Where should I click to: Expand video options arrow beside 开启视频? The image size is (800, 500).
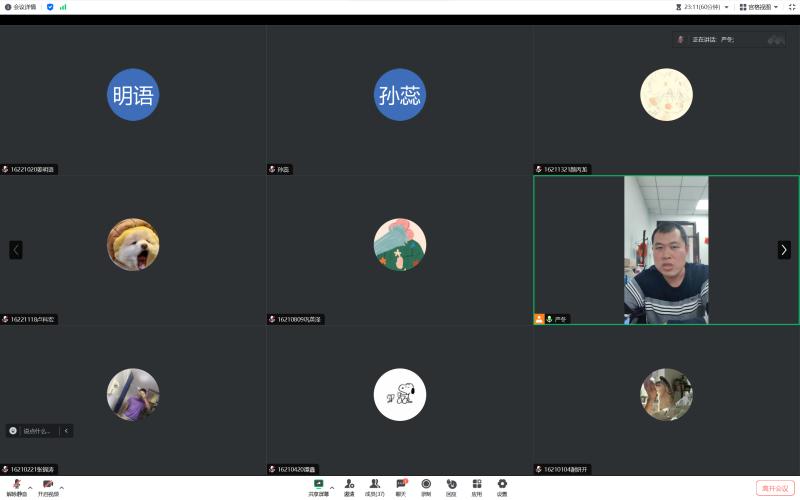(62, 488)
